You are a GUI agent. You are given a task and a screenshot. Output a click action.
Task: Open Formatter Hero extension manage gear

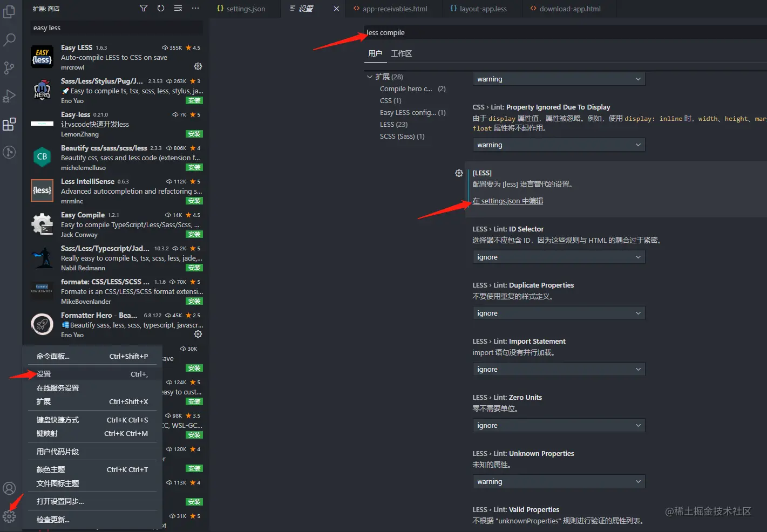click(198, 334)
